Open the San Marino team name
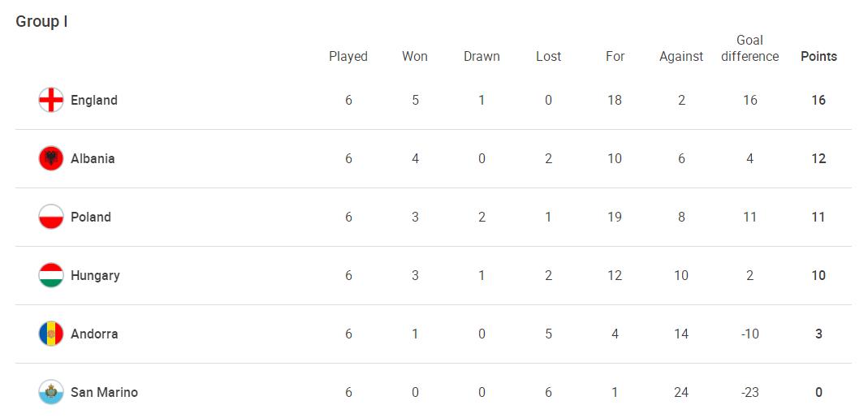 [105, 392]
